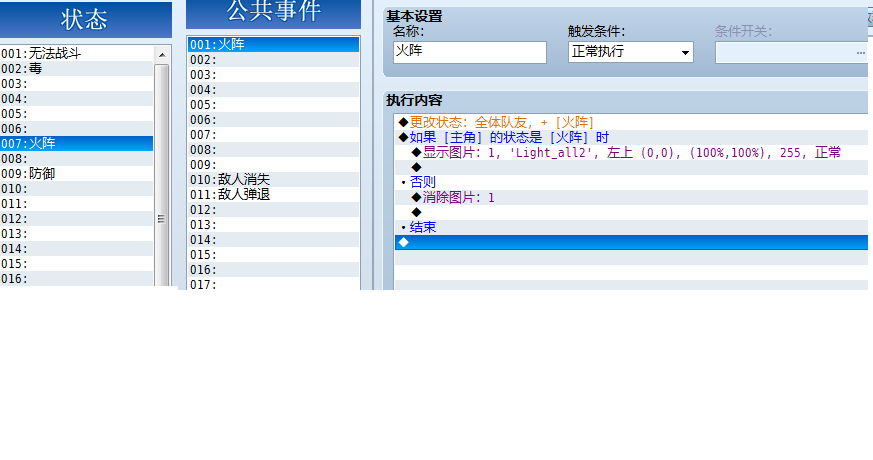Image resolution: width=873 pixels, height=460 pixels.
Task: Select empty diamond line below 显示图片
Action: point(631,168)
